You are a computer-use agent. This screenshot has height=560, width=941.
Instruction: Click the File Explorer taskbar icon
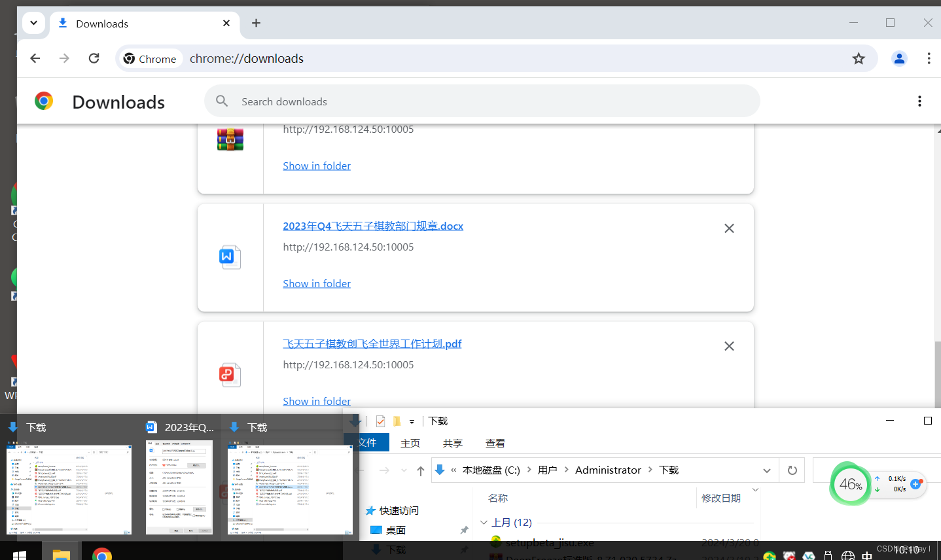[x=61, y=555]
